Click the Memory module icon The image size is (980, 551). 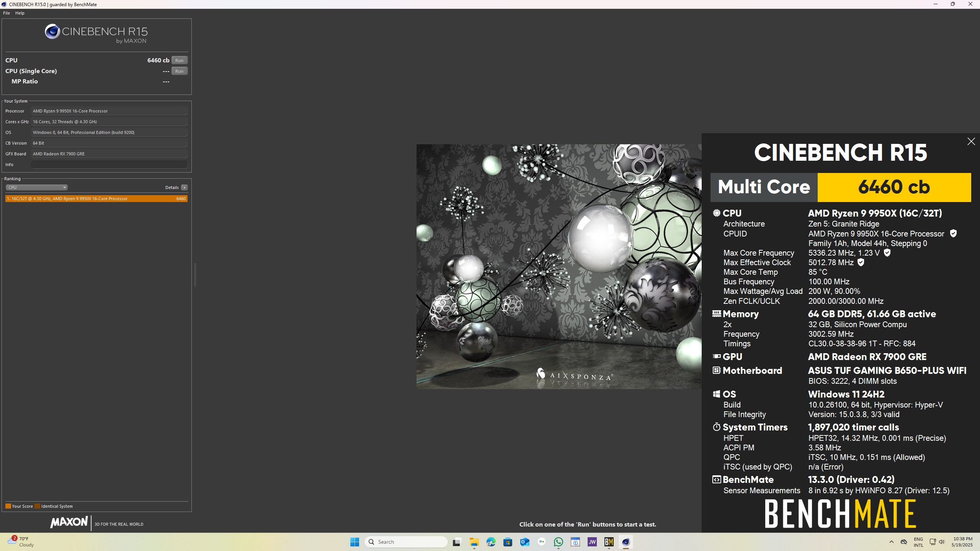click(x=717, y=313)
